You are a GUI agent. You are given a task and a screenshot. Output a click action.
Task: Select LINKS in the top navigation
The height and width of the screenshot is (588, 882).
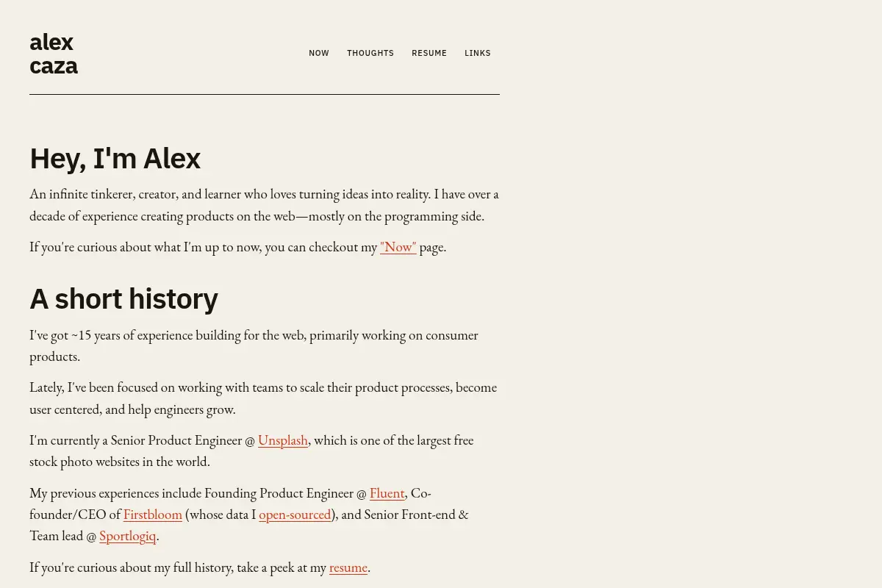pos(478,53)
